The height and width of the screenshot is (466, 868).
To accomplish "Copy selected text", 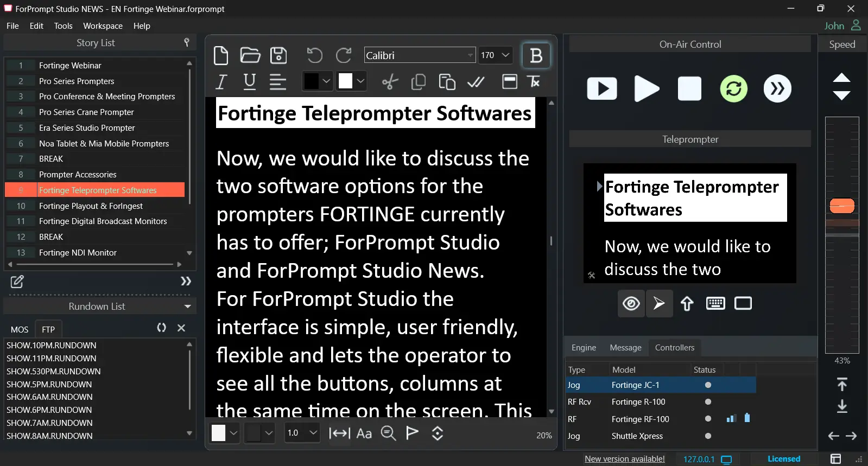I will 419,82.
